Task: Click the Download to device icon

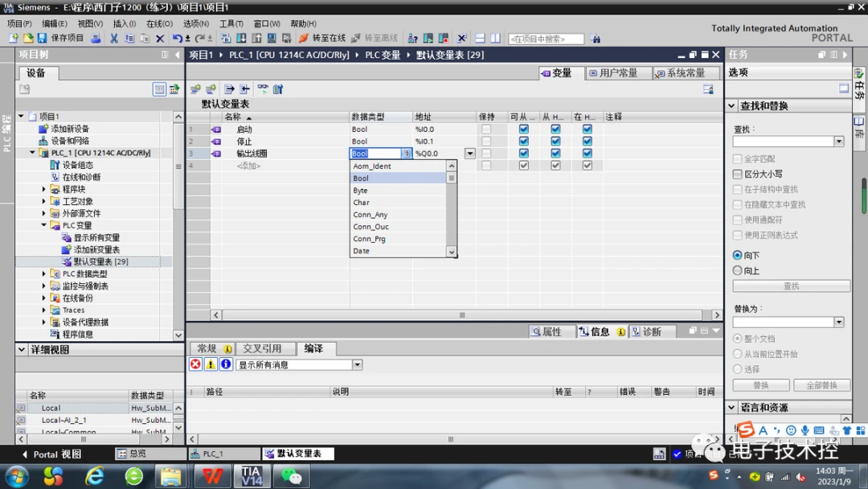Action: [x=241, y=39]
